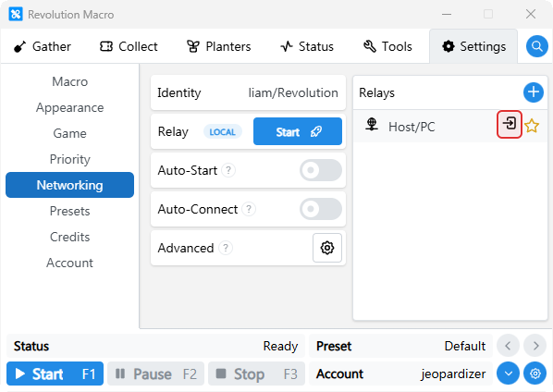
Task: Switch to the Planters tab
Action: click(218, 46)
